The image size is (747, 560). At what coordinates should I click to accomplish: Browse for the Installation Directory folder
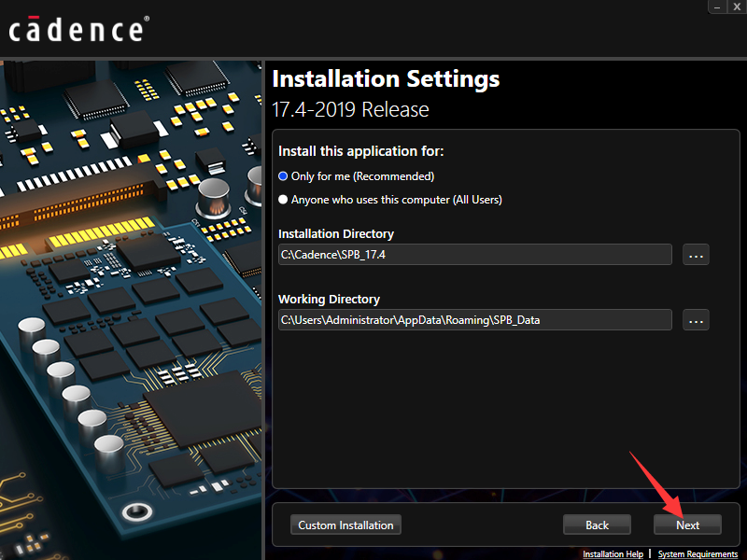click(x=696, y=255)
